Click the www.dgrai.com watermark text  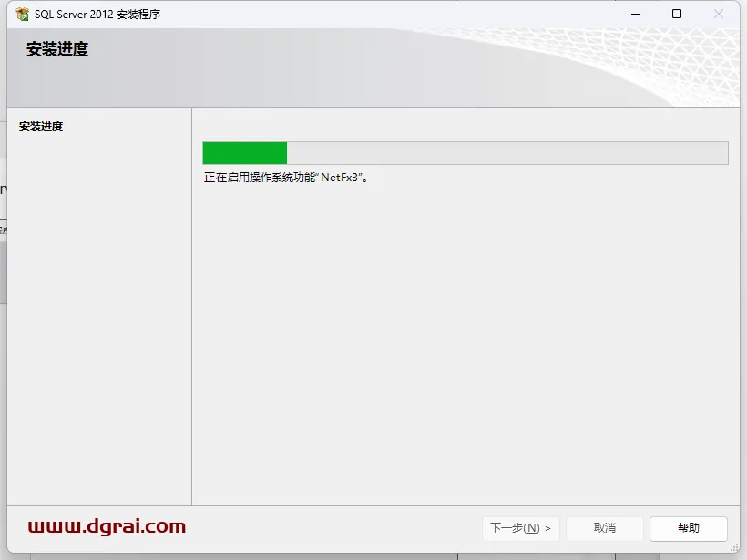point(107,526)
